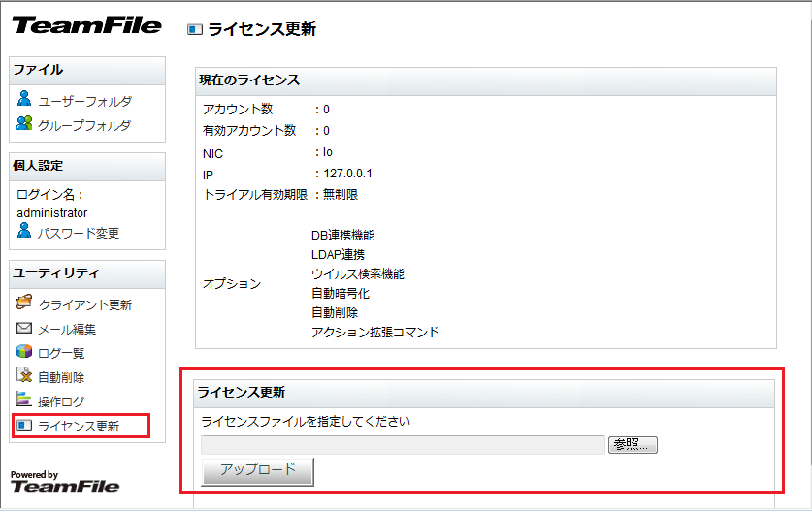Click the log list cylinder icon
Image resolution: width=812 pixels, height=511 pixels.
[x=25, y=352]
